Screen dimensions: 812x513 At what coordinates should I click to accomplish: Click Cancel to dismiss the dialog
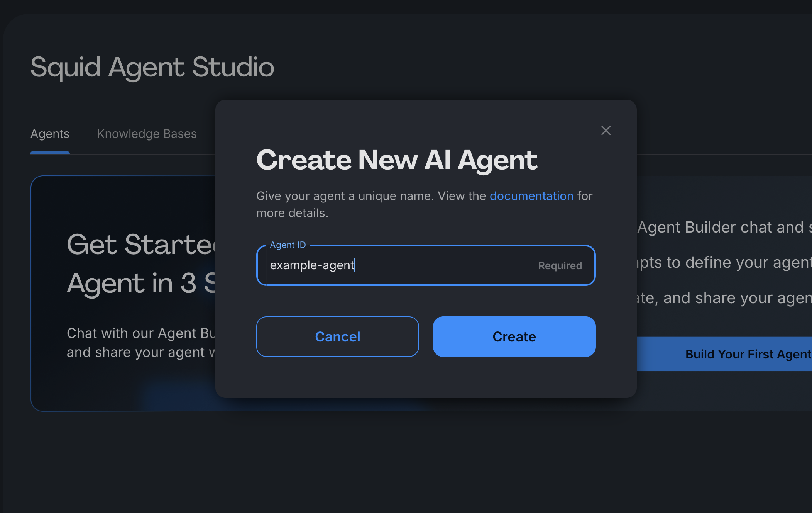click(337, 336)
